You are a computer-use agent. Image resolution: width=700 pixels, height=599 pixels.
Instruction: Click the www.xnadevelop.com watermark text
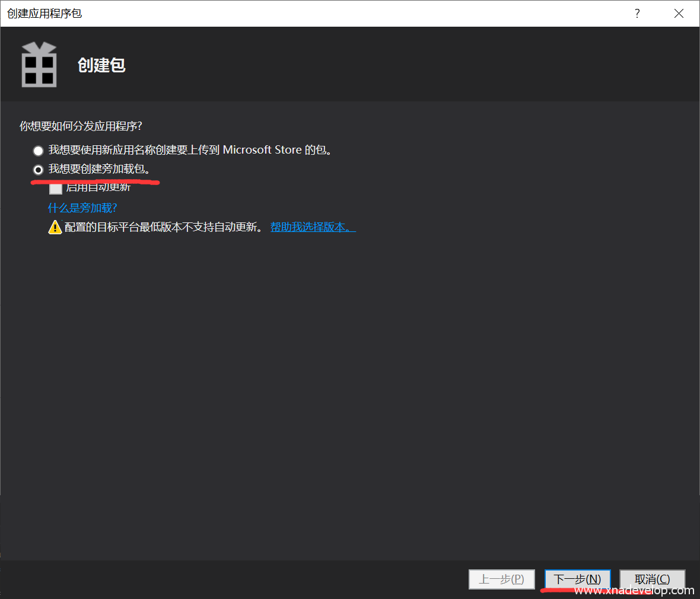coord(634,591)
